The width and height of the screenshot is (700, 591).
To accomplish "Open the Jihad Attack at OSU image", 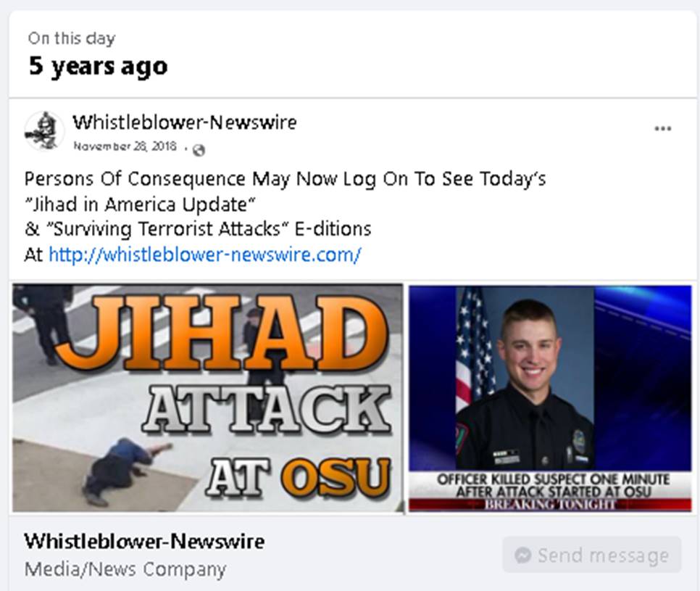I will tap(207, 397).
